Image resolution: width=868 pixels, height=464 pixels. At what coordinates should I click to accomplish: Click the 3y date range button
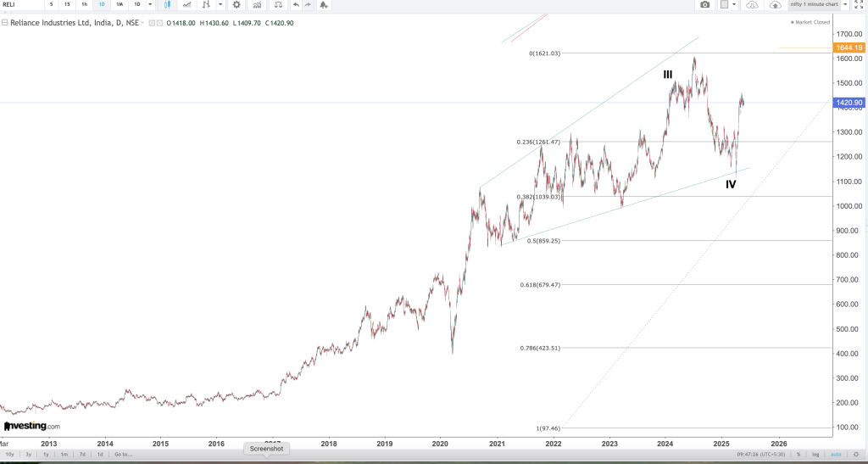29,454
